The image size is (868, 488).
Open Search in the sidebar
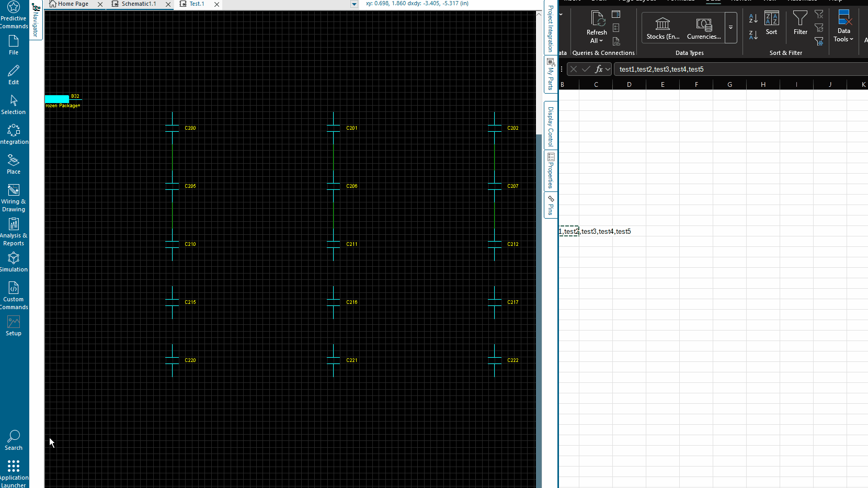coord(14,440)
